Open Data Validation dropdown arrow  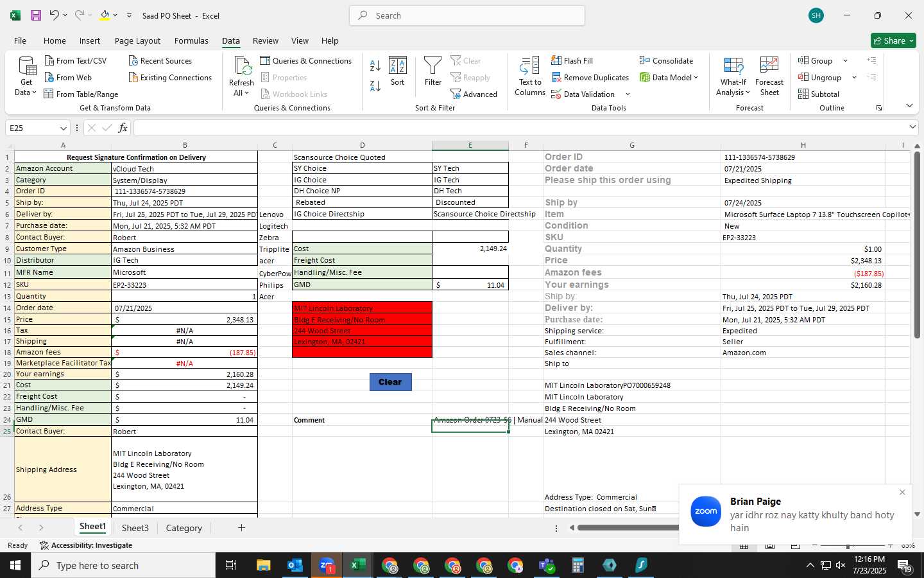point(628,94)
